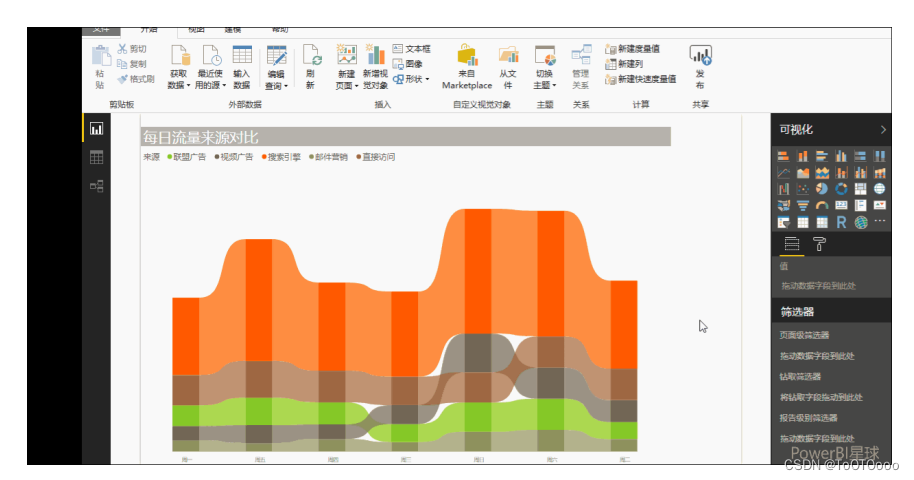Select the donut chart visual
Viewport: 914px width, 480px height.
coord(841,189)
